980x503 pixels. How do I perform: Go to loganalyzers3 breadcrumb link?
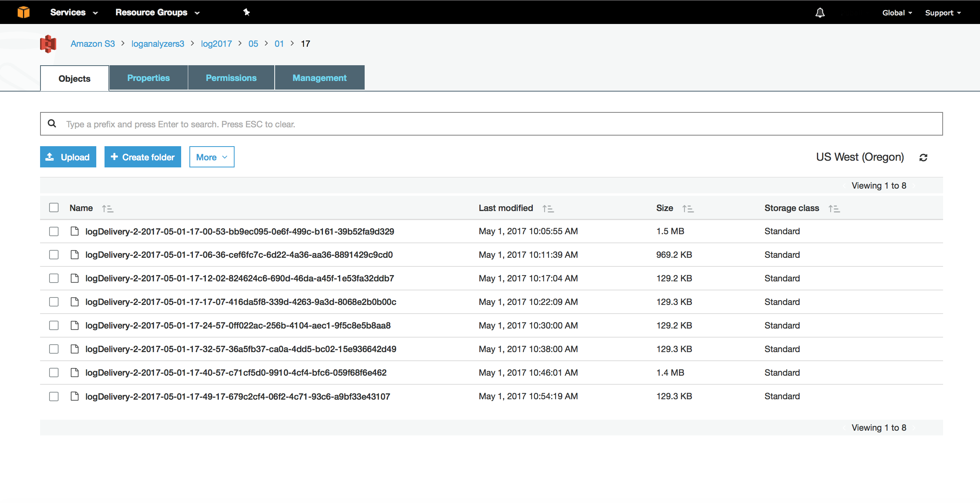pos(158,44)
